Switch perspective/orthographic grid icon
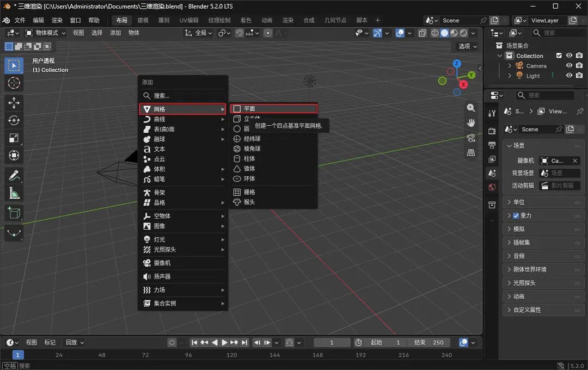The image size is (588, 370). (471, 152)
